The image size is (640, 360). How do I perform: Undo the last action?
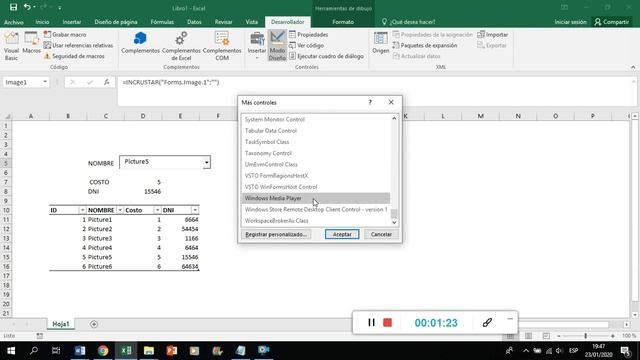click(27, 7)
